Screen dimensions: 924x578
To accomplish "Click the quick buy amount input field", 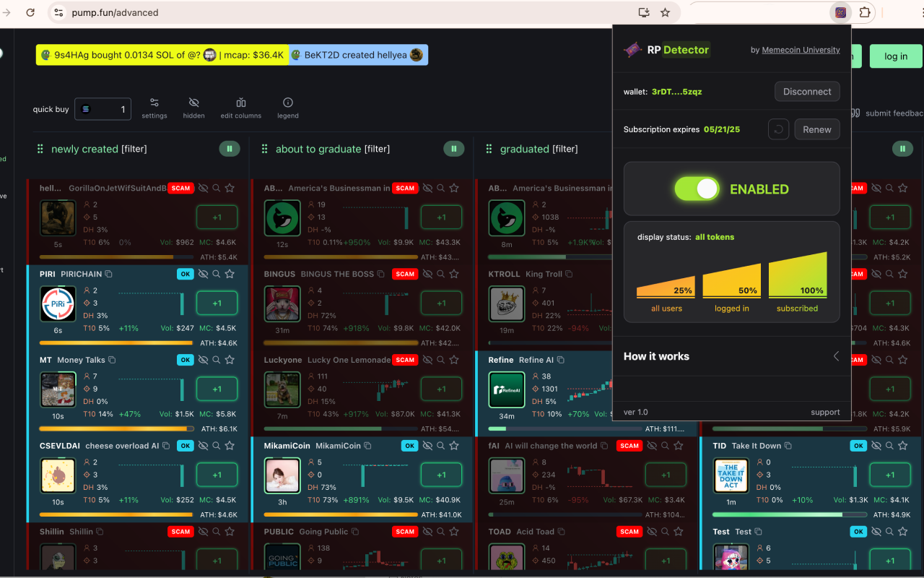I will point(103,109).
